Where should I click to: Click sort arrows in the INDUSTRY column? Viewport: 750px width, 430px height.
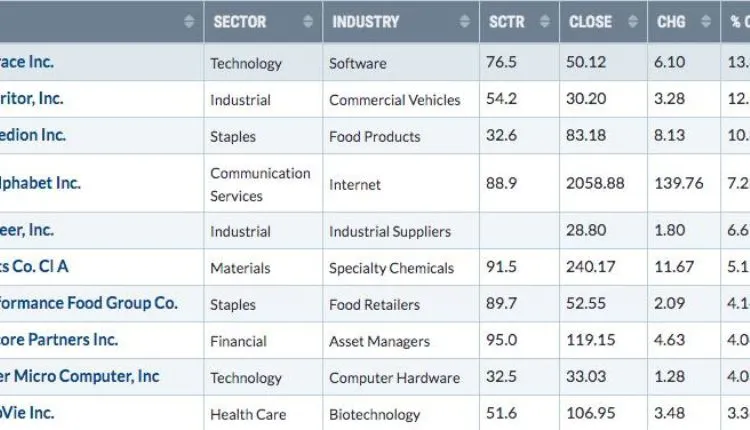(464, 21)
